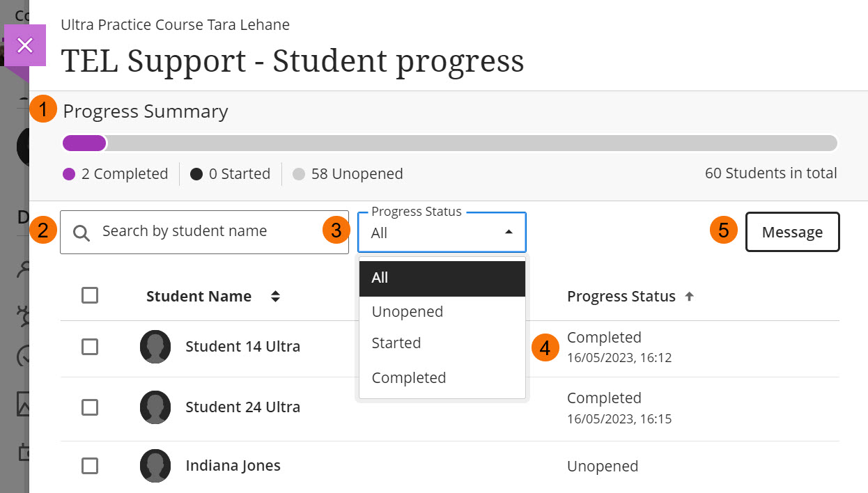Check the select-all checkbox in the table header
868x493 pixels.
click(x=90, y=295)
